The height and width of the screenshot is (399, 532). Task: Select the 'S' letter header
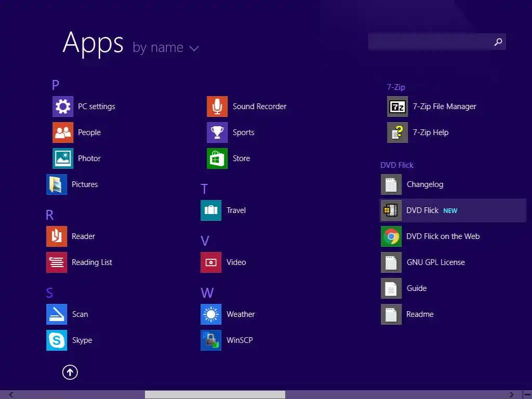49,293
